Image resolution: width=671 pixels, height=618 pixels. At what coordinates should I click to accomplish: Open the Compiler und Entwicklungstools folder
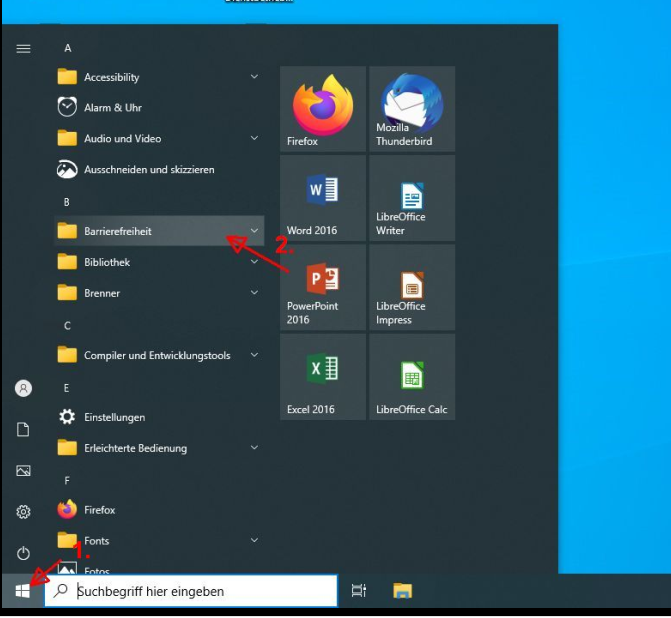(x=159, y=355)
